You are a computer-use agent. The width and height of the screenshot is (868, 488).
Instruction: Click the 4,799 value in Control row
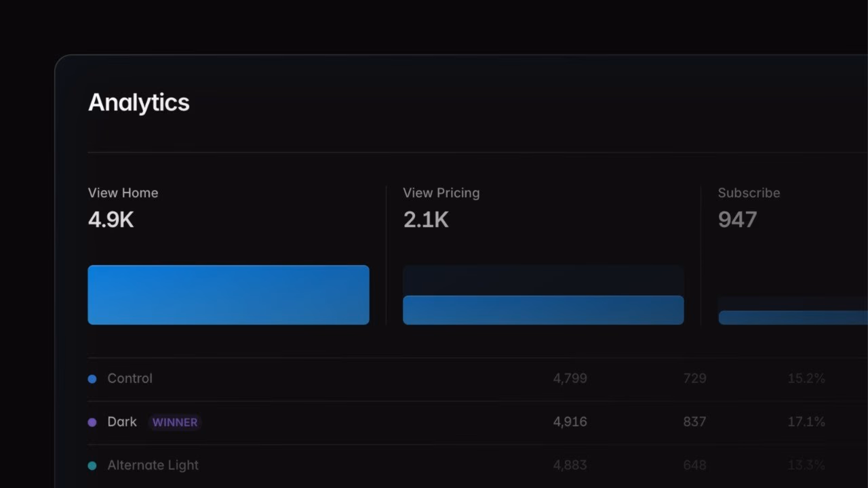(x=570, y=378)
